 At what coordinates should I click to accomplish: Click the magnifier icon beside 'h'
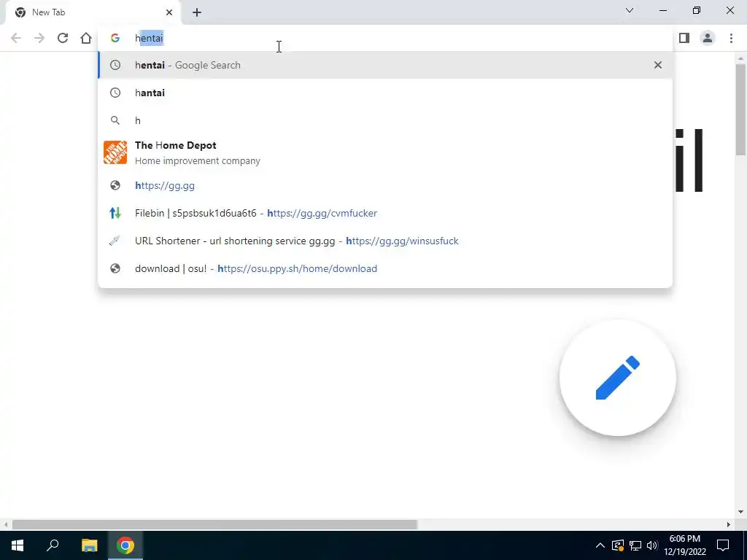[115, 120]
